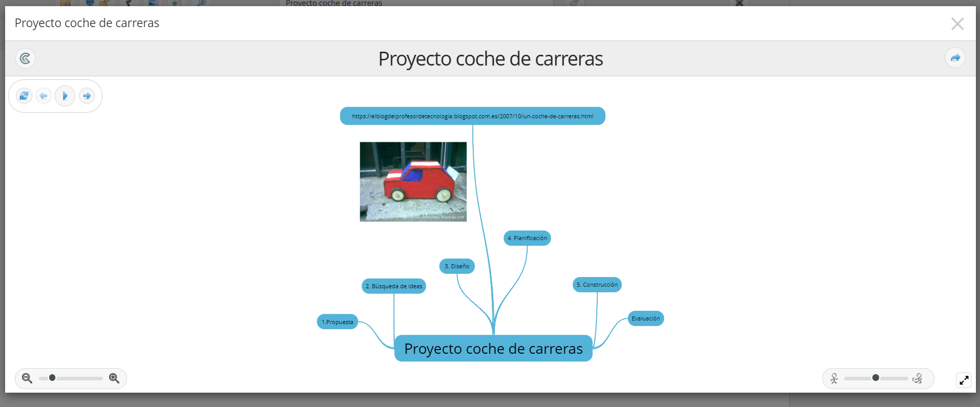Open the blogspot URL topic link
Image resolution: width=980 pixels, height=407 pixels.
pyautogui.click(x=472, y=116)
